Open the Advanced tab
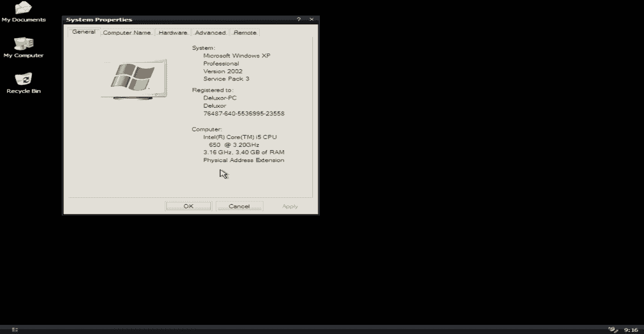The width and height of the screenshot is (644, 334). point(210,32)
